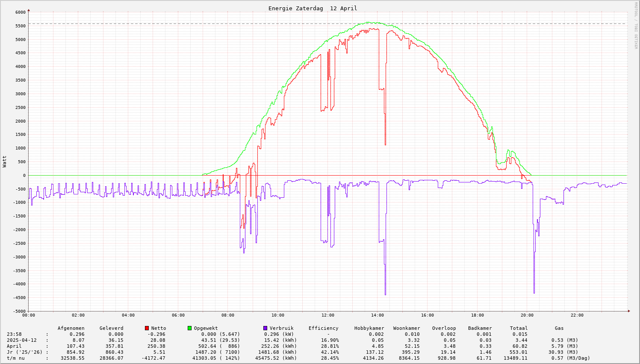
Task: Select the Totaal column header
Action: [519, 328]
